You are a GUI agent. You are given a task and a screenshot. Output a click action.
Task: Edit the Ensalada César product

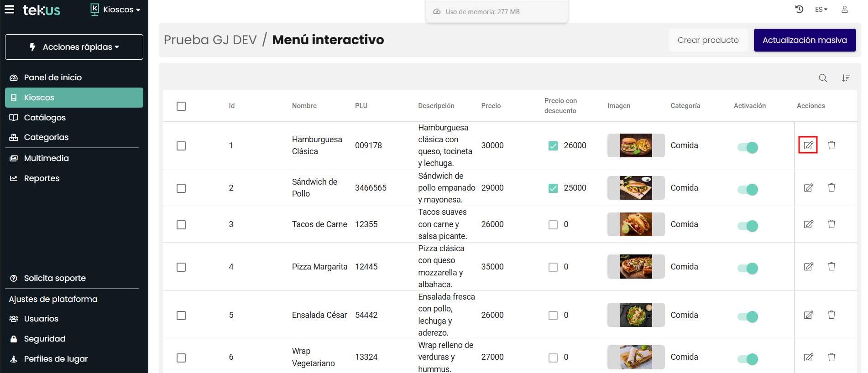[x=808, y=315]
